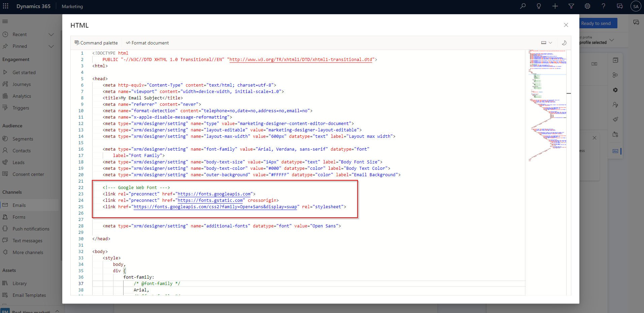
Task: Click the help question mark icon
Action: pyautogui.click(x=604, y=6)
